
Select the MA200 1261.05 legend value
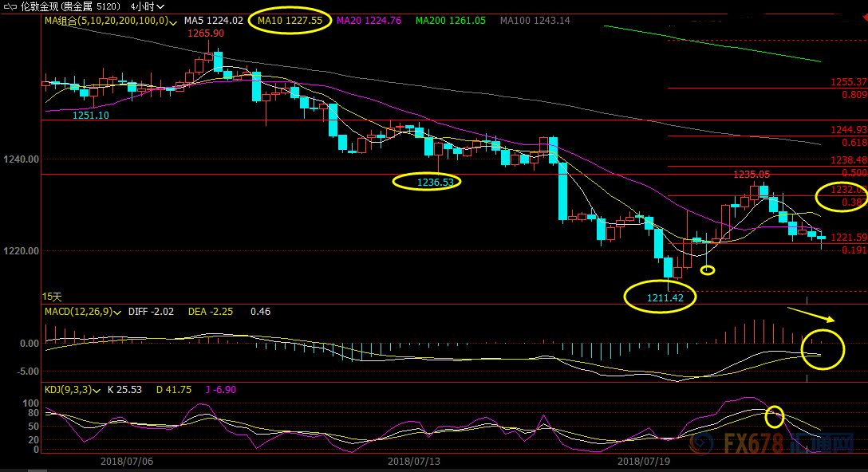pyautogui.click(x=451, y=21)
